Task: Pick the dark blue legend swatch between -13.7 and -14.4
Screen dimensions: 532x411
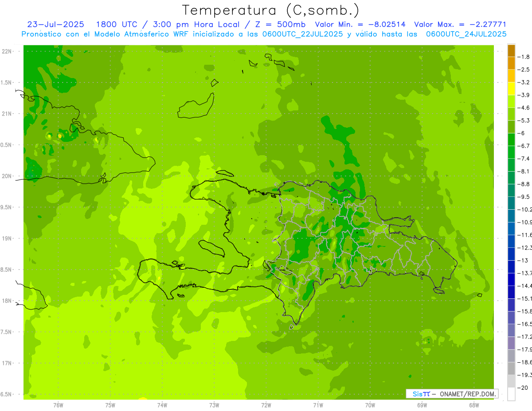Action: (x=511, y=279)
